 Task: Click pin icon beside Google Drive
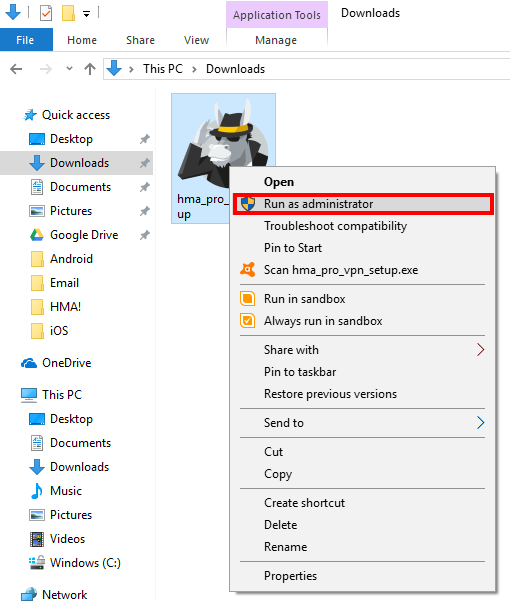tap(144, 235)
